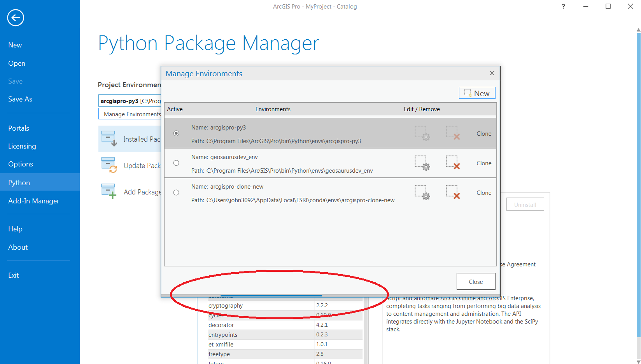The image size is (641, 364).
Task: Edit the arcgispro-py3 environment (gear icon)
Action: point(422,133)
